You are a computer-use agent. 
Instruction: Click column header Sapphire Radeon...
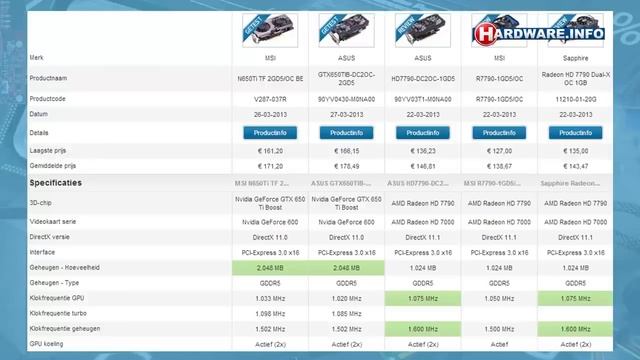570,184
